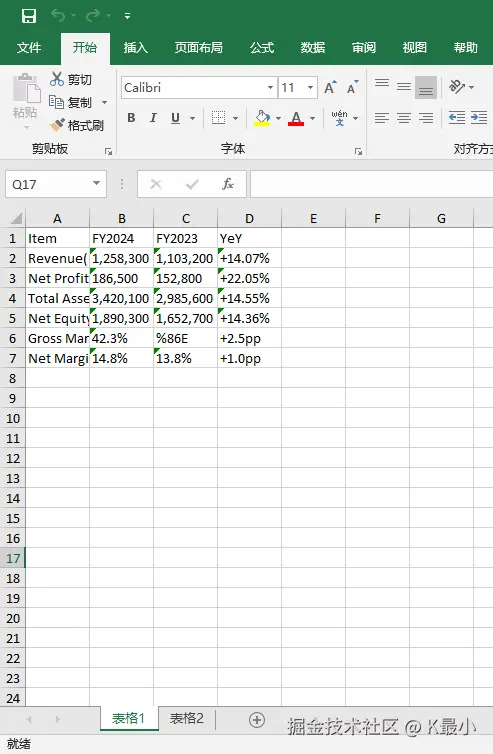Select cell containing +14.07%
The height and width of the screenshot is (754, 493).
tap(249, 258)
